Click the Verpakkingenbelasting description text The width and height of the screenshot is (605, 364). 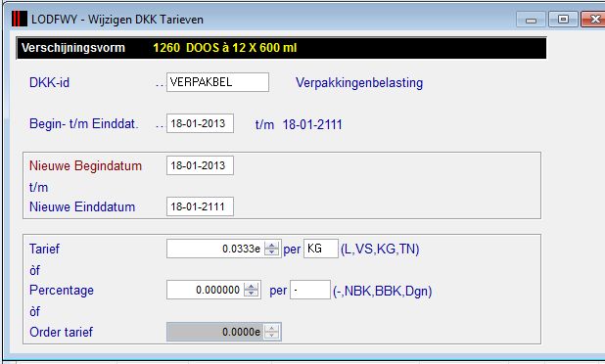point(359,83)
